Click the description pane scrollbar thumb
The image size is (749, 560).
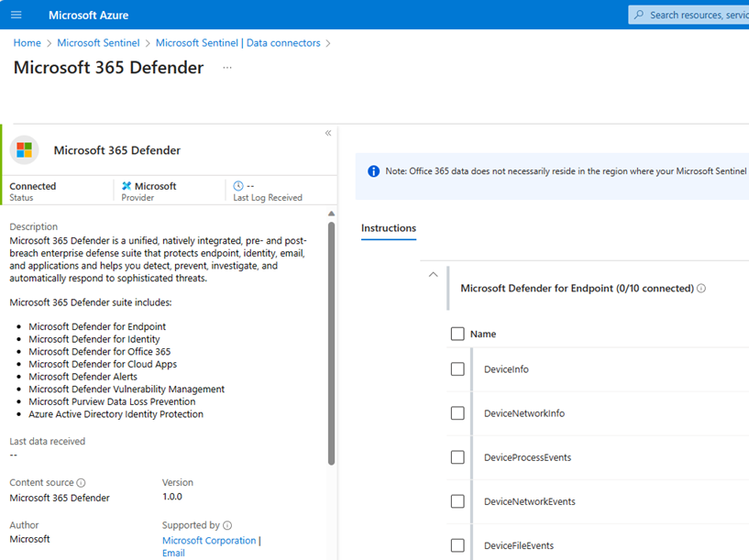(x=332, y=344)
